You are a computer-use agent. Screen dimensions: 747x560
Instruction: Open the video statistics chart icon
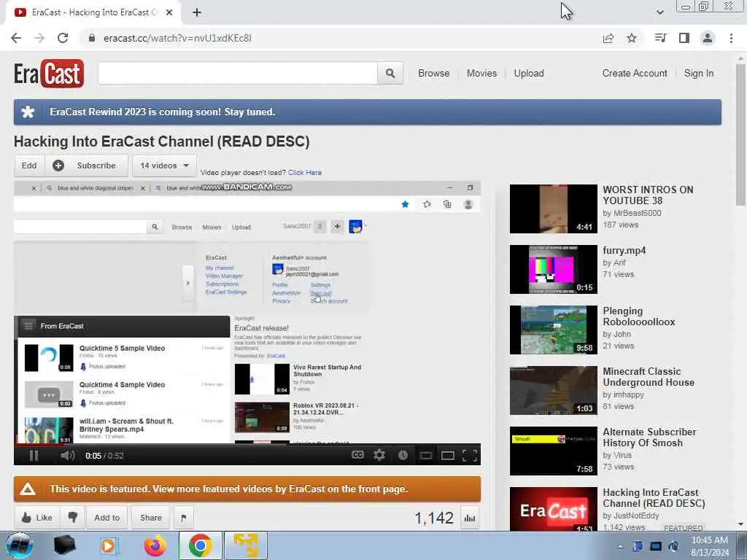pyautogui.click(x=470, y=518)
